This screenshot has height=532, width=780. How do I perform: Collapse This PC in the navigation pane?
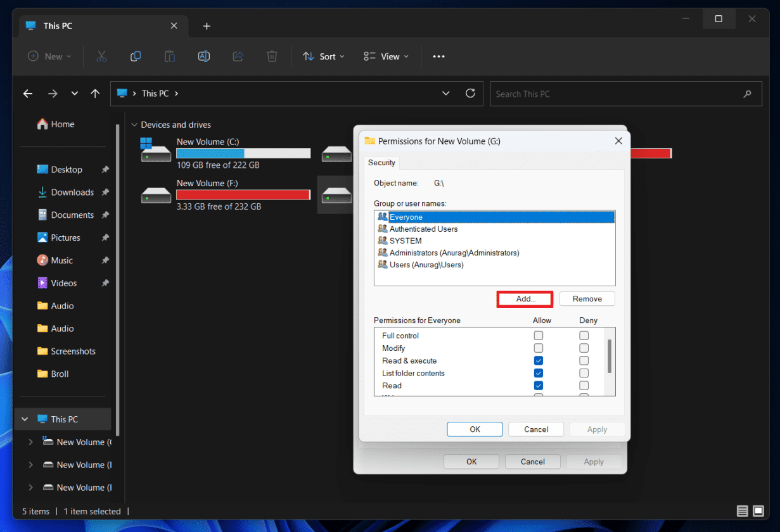tap(24, 419)
